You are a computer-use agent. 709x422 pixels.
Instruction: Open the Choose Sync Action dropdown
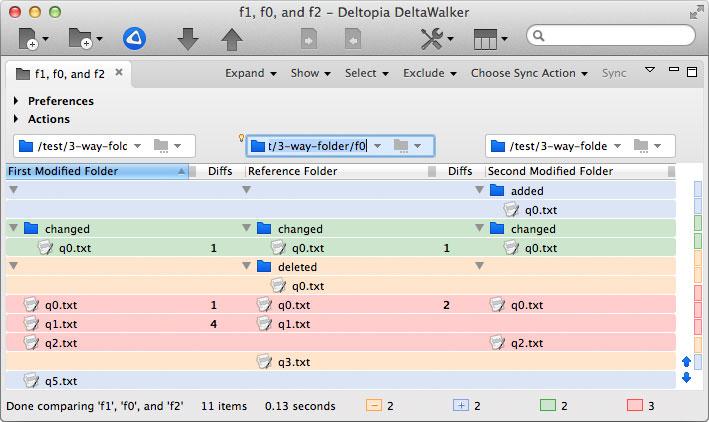[x=529, y=73]
